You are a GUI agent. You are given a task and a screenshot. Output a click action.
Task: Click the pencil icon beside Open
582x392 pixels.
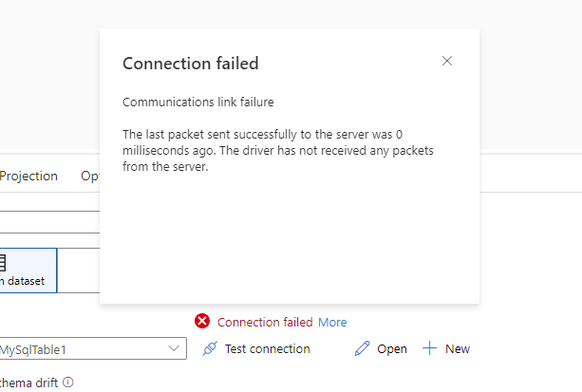[x=362, y=348]
